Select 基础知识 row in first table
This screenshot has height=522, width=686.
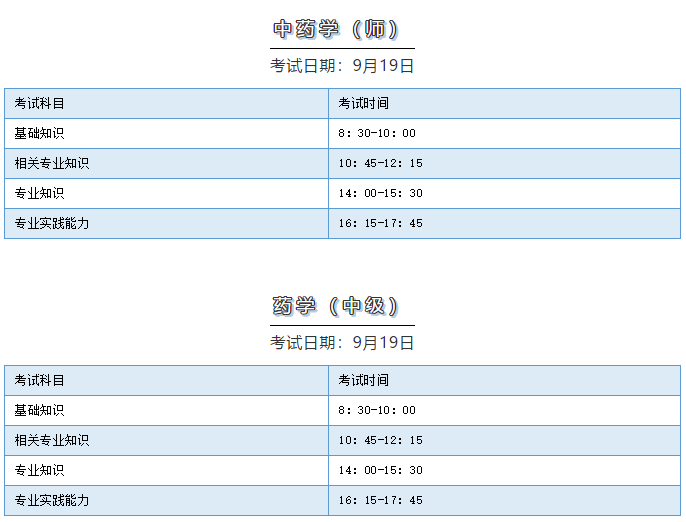coord(343,133)
